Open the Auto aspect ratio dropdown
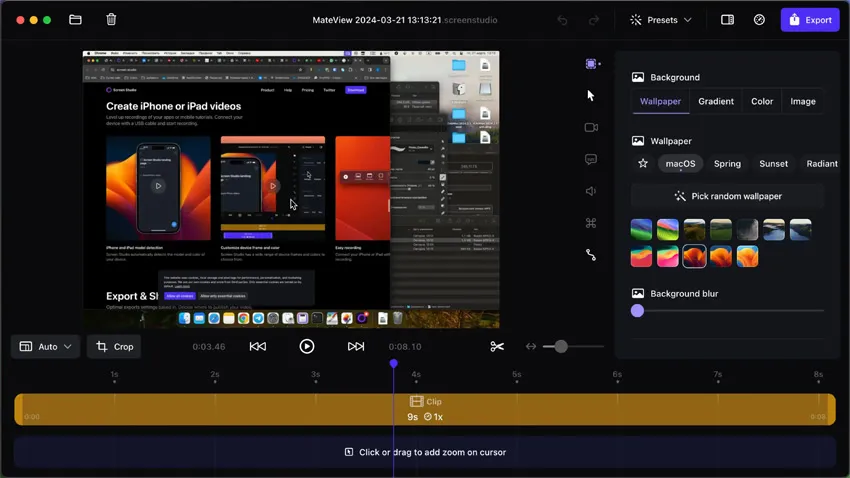Viewport: 850px width, 478px height. 46,347
